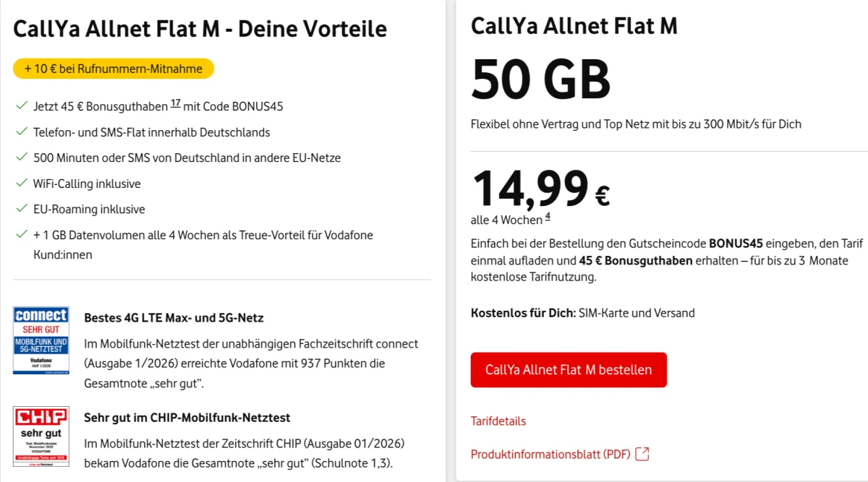Click external-link icon beside Produktinformationsblatt
The width and height of the screenshot is (868, 482).
(642, 454)
